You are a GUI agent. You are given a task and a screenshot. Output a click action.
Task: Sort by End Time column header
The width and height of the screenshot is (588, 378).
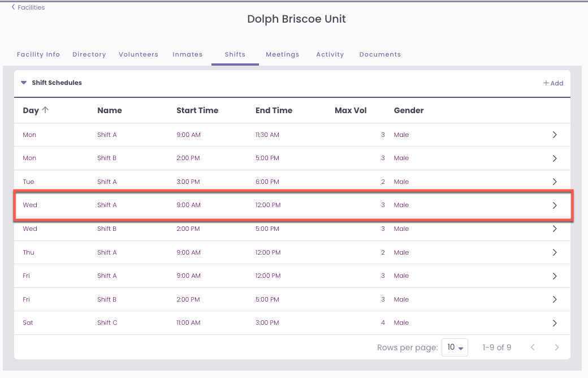[274, 110]
